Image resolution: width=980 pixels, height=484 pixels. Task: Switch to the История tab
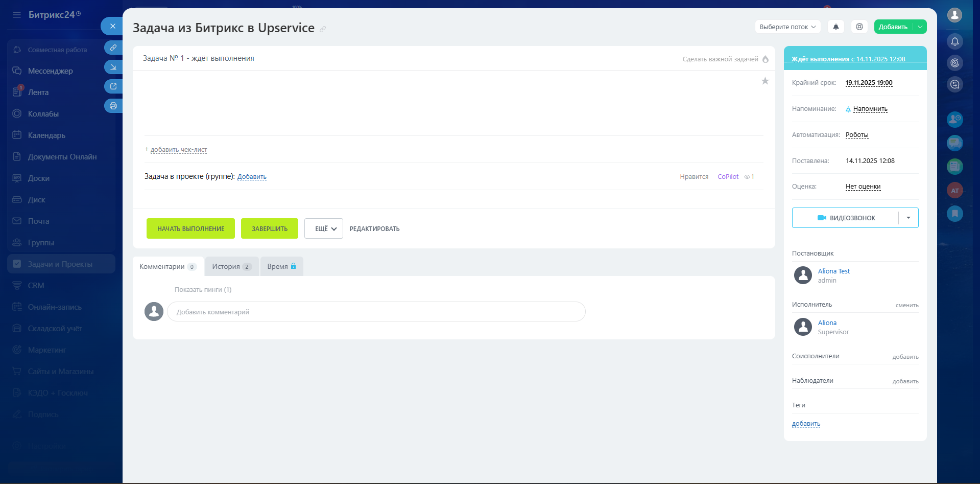(x=231, y=266)
